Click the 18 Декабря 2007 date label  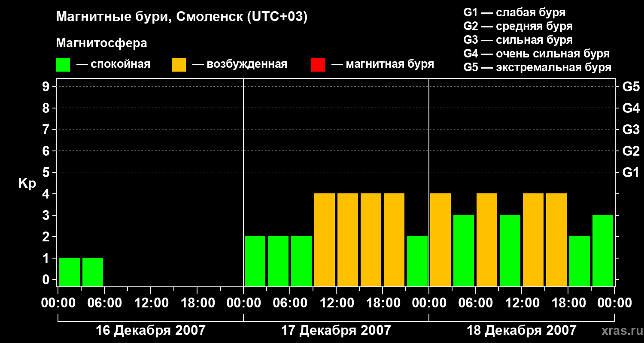click(x=522, y=331)
